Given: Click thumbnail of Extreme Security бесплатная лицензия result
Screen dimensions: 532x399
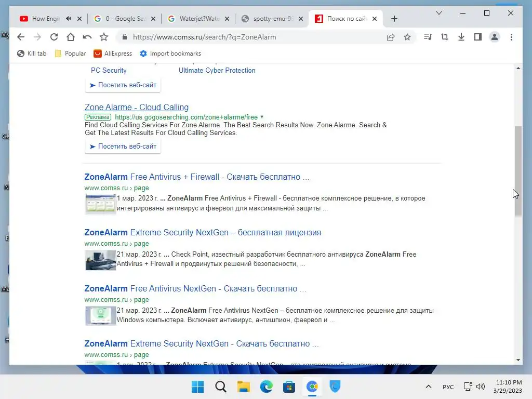Looking at the screenshot, I should pyautogui.click(x=100, y=260).
